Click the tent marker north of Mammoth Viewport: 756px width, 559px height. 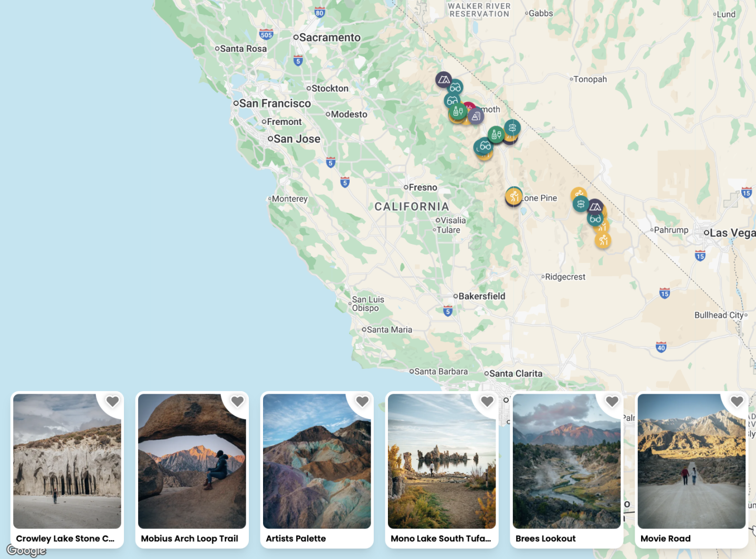pos(444,80)
